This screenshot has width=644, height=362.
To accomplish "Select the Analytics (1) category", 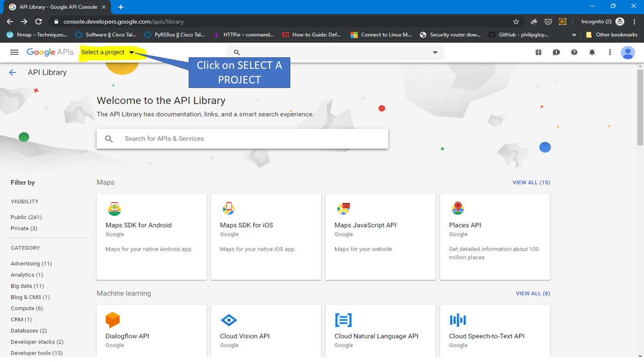I will click(x=27, y=275).
